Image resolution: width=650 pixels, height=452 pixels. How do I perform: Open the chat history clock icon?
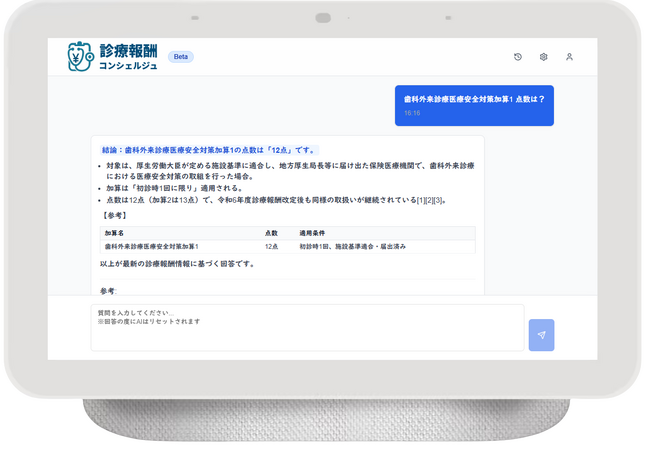518,57
